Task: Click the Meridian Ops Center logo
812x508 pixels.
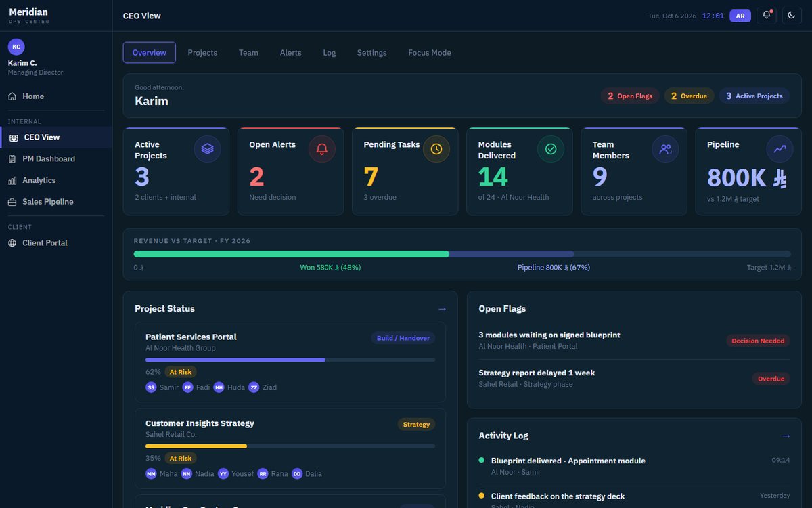Action: click(x=29, y=15)
